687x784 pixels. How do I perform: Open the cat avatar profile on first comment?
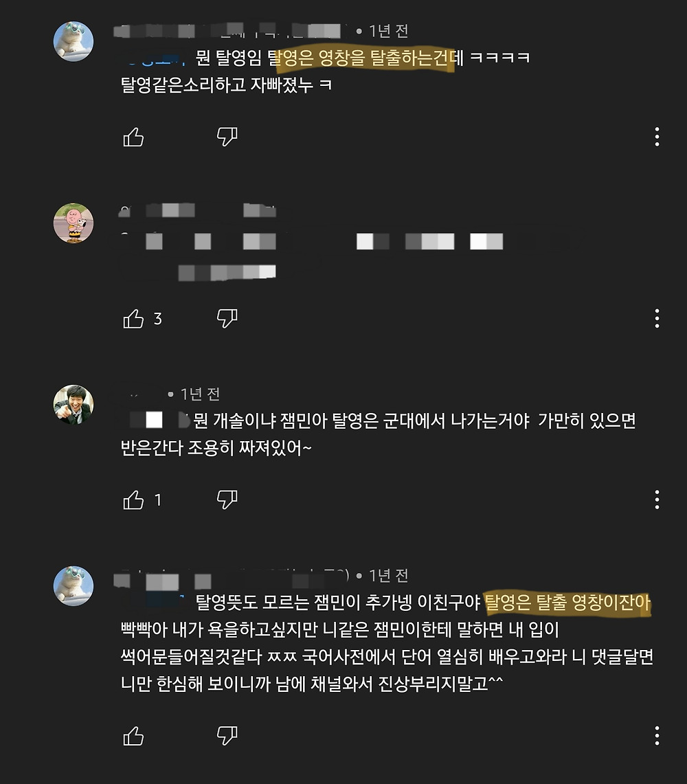(x=74, y=41)
